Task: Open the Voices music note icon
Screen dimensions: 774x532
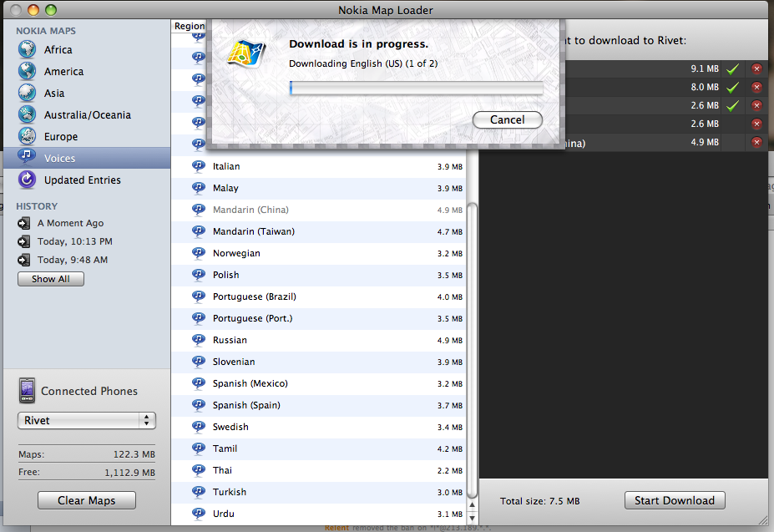Action: coord(28,157)
